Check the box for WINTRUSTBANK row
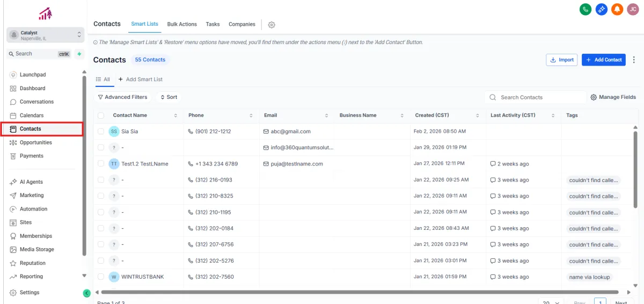644x304 pixels. (x=101, y=277)
